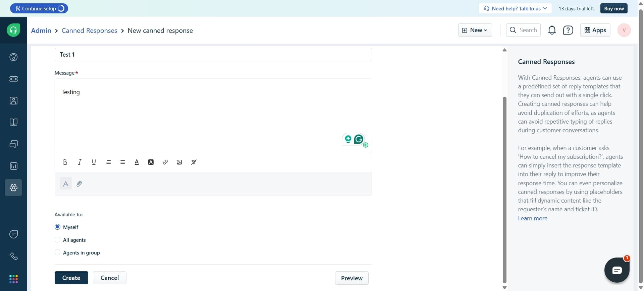The height and width of the screenshot is (291, 644).
Task: Select Agents in group radio button
Action: point(57,252)
